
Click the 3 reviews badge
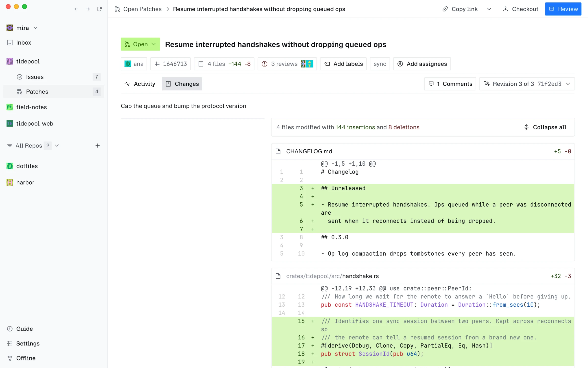click(287, 64)
